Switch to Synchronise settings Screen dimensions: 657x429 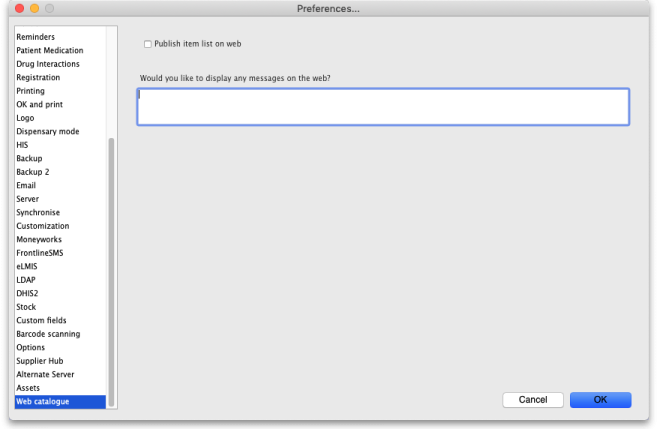tap(38, 213)
